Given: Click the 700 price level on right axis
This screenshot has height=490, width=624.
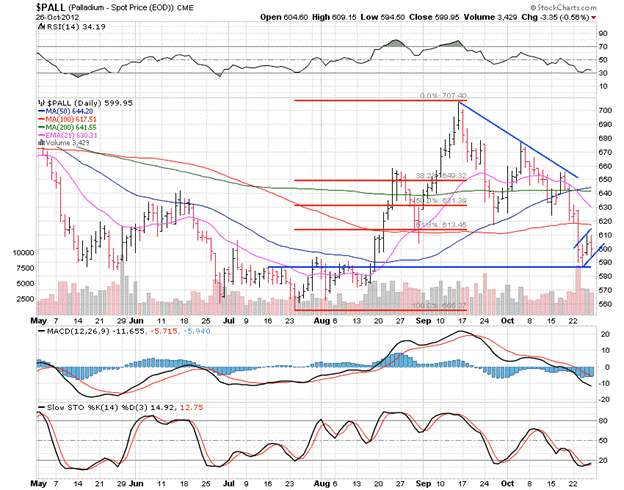Looking at the screenshot, I should 602,109.
